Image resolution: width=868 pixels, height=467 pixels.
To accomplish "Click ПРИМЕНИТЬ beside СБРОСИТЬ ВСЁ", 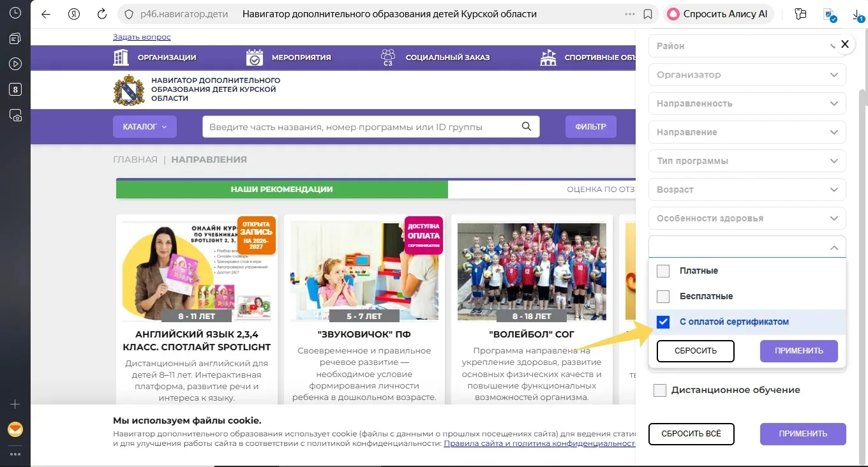I will coord(803,434).
